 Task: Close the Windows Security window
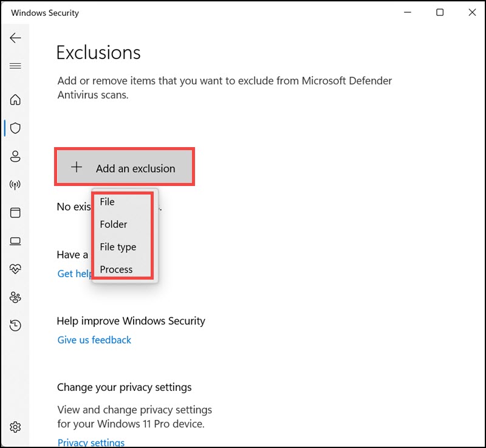tap(472, 12)
